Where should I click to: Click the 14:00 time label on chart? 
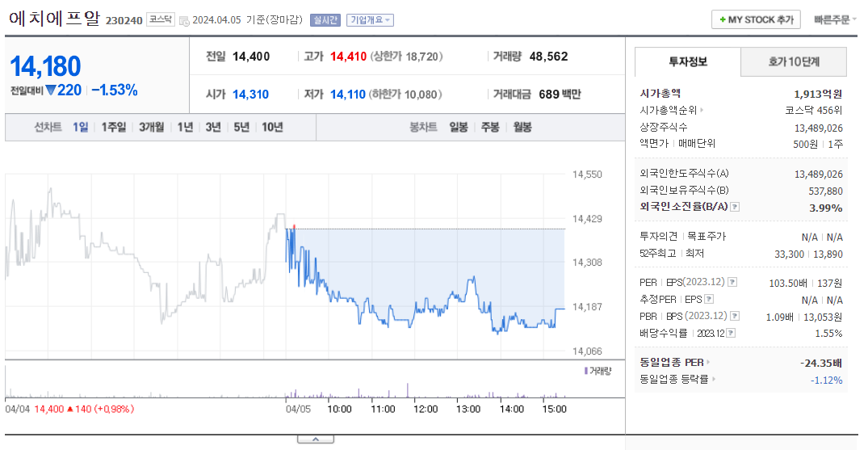click(x=511, y=409)
